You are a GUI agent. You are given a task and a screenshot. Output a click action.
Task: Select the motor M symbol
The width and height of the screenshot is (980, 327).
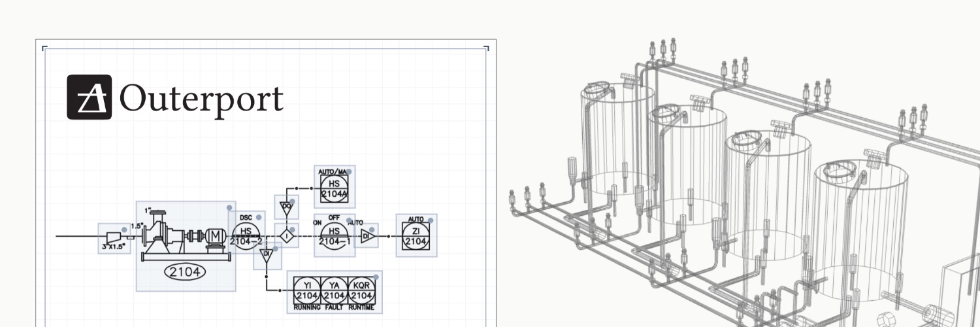pyautogui.click(x=215, y=236)
